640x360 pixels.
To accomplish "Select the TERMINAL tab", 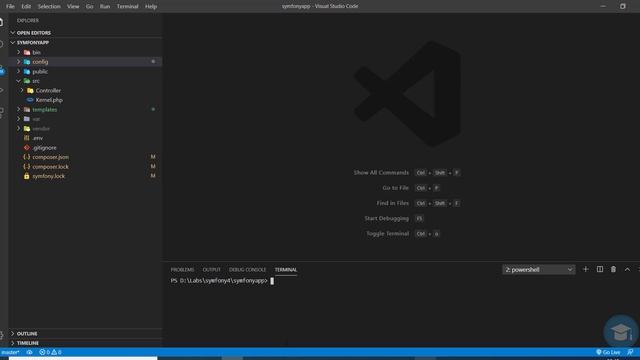I will coord(286,269).
